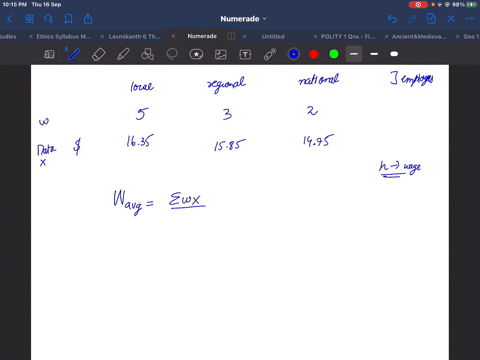
Task: Select the thick stroke width
Action: [x=394, y=54]
